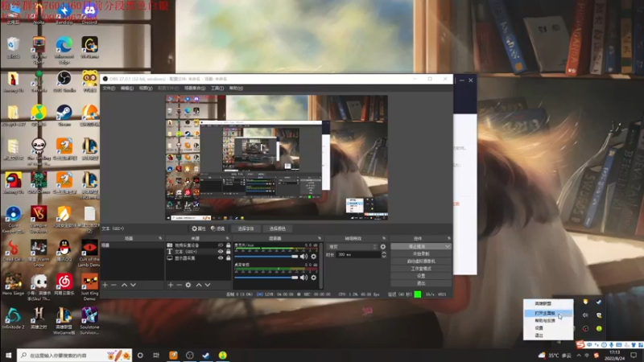Image resolution: width=644 pixels, height=362 pixels.
Task: Click the Windows taskbar search box
Action: [x=74, y=356]
